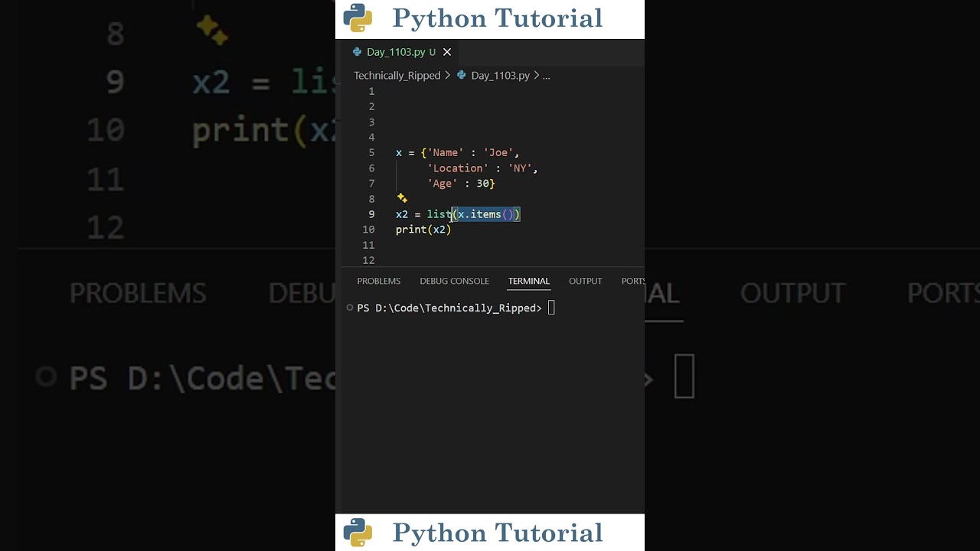
Task: Click the 'Location' key string on line 6
Action: (x=458, y=168)
